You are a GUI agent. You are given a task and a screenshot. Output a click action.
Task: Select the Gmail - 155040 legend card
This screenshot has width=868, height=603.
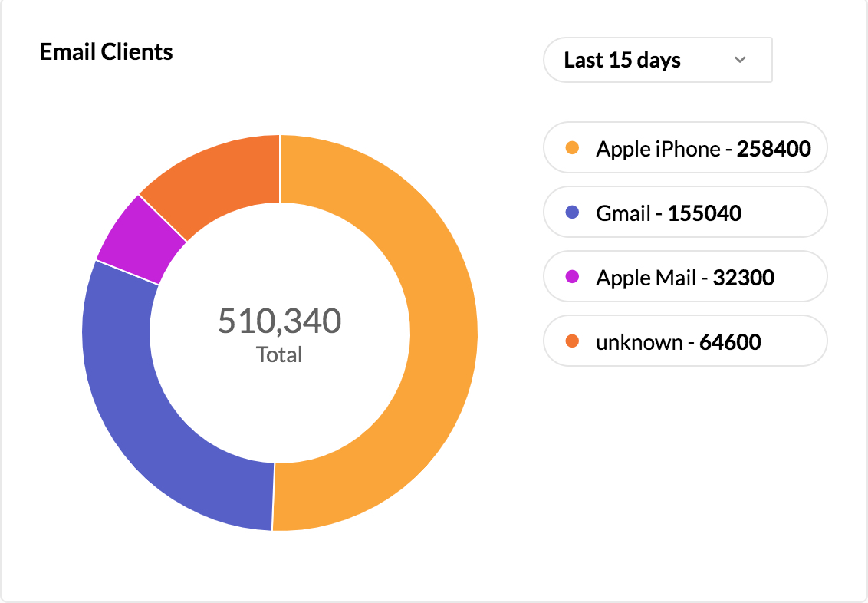(x=685, y=213)
